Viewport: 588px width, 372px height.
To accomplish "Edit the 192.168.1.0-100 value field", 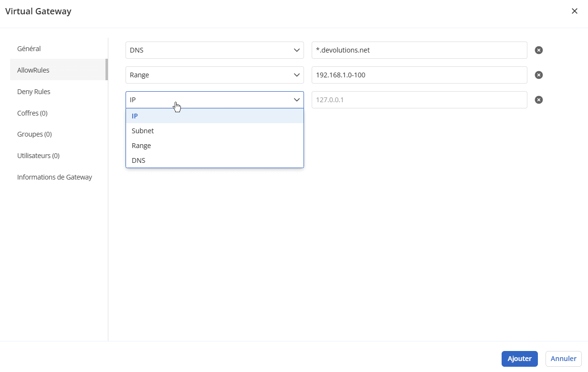I will pos(419,74).
